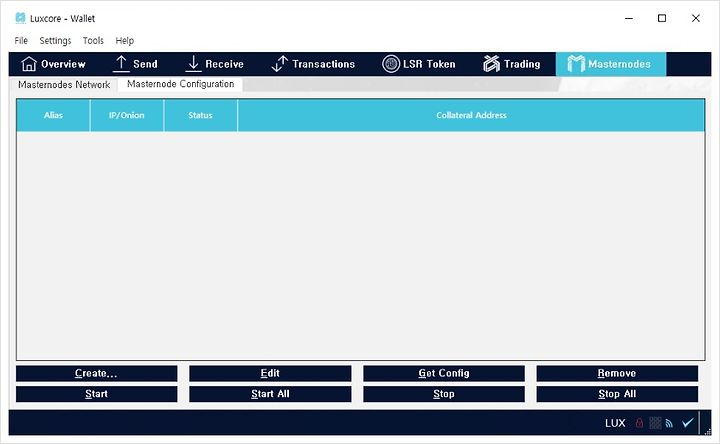Click the Stop button
720x444 pixels.
[x=444, y=394]
